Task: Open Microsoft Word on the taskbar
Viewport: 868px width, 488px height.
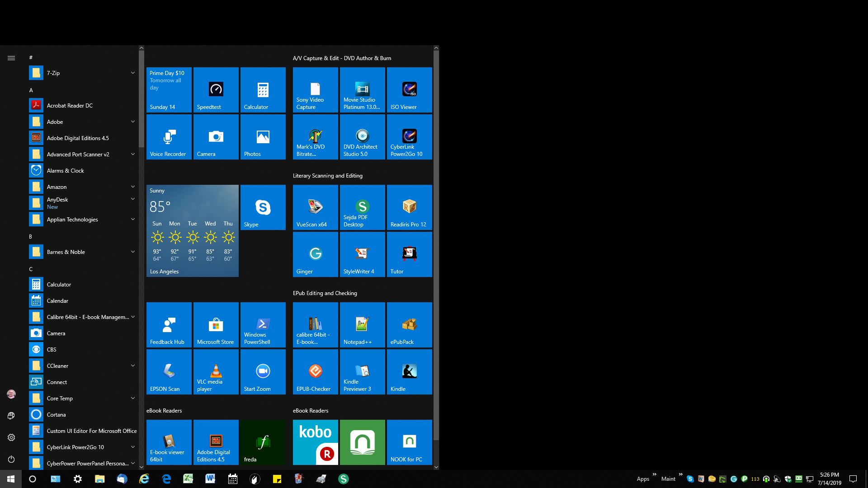Action: tap(210, 479)
